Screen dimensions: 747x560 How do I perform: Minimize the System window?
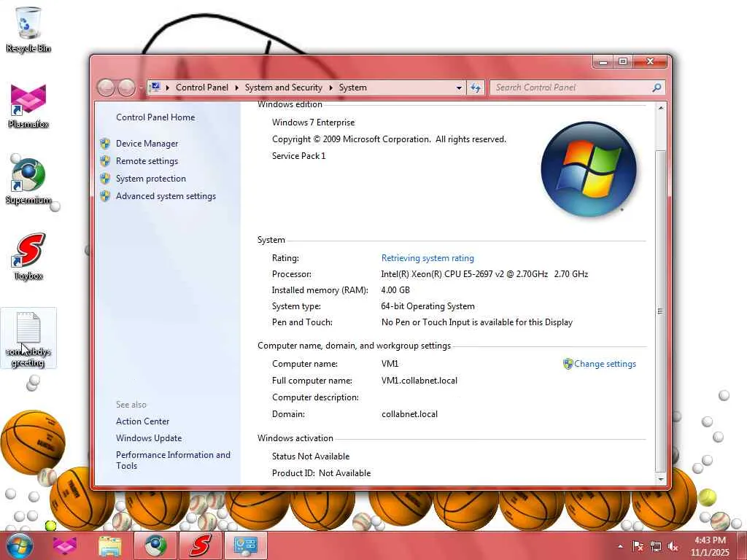pos(603,62)
